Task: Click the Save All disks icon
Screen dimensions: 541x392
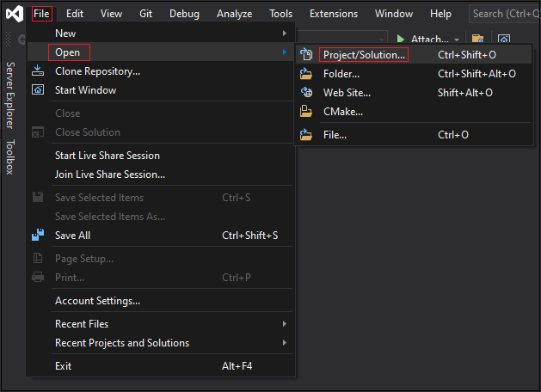Action: coord(38,235)
